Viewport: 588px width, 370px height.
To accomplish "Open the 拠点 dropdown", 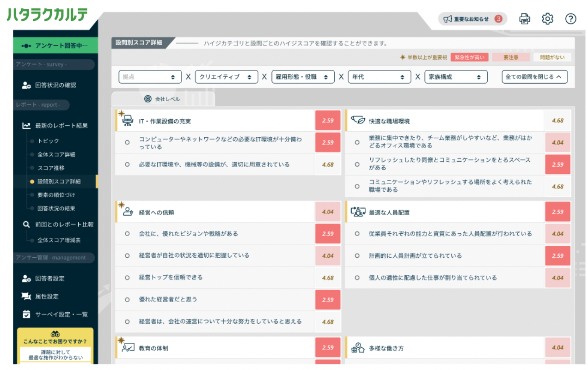I will click(150, 77).
